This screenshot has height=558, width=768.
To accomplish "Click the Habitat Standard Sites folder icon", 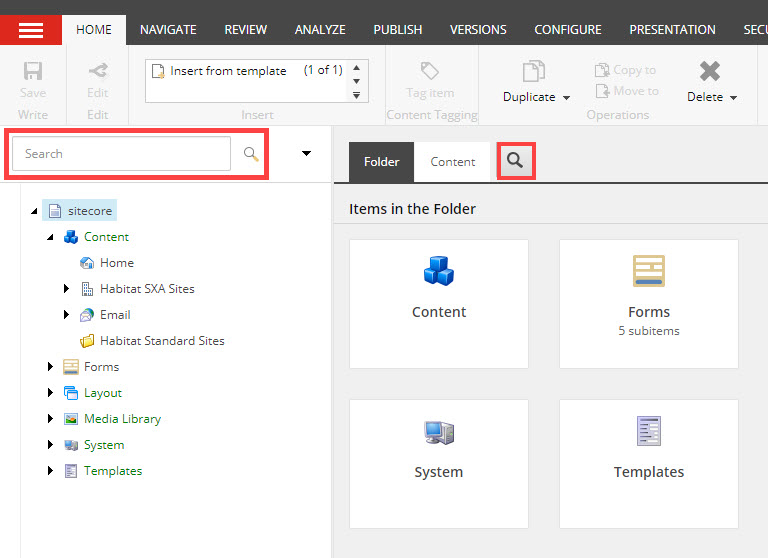I will (x=87, y=341).
